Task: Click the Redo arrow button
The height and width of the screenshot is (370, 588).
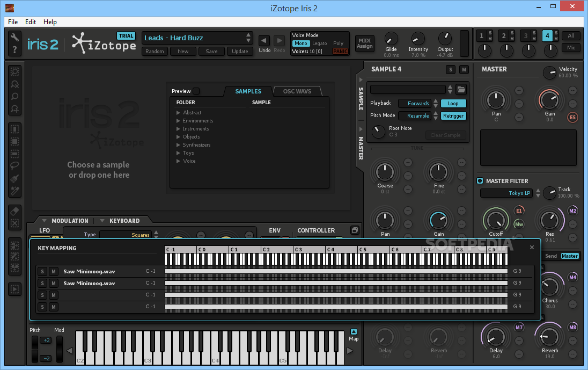Action: (280, 40)
